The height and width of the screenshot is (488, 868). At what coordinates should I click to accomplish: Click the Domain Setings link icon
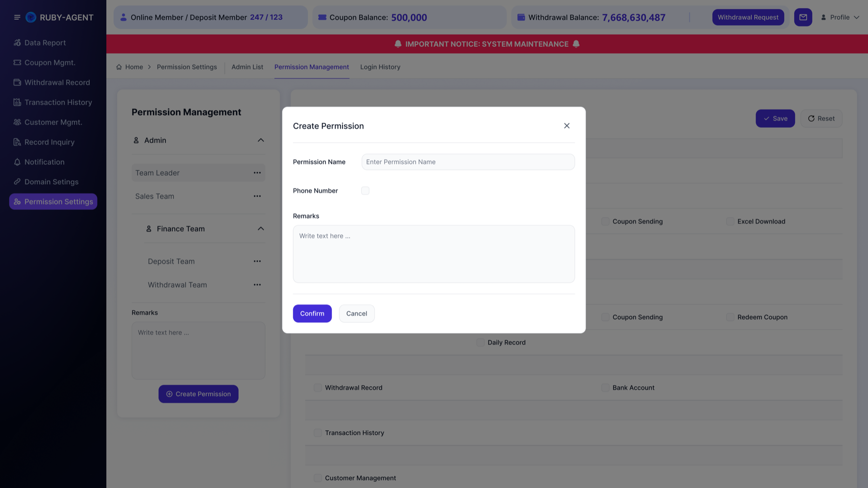(x=17, y=181)
